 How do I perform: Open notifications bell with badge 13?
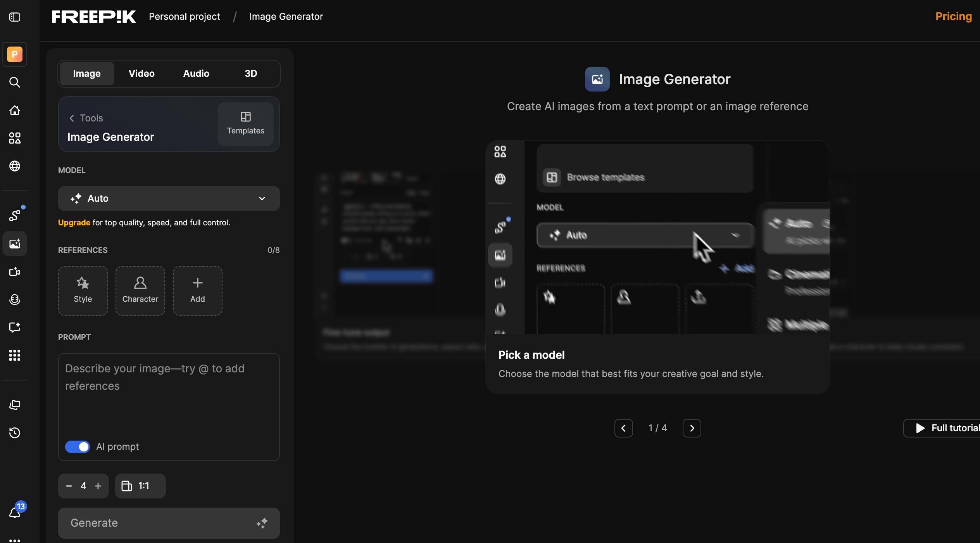(16, 512)
